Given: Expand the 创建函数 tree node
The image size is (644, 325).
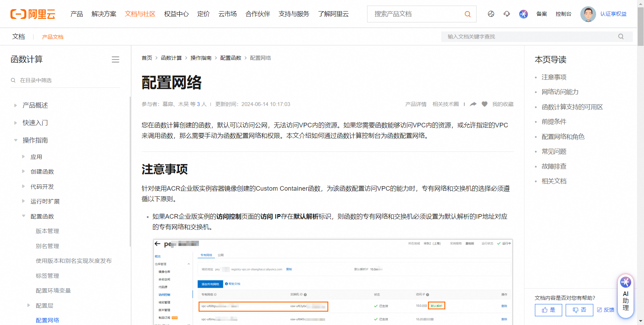Looking at the screenshot, I should 23,171.
